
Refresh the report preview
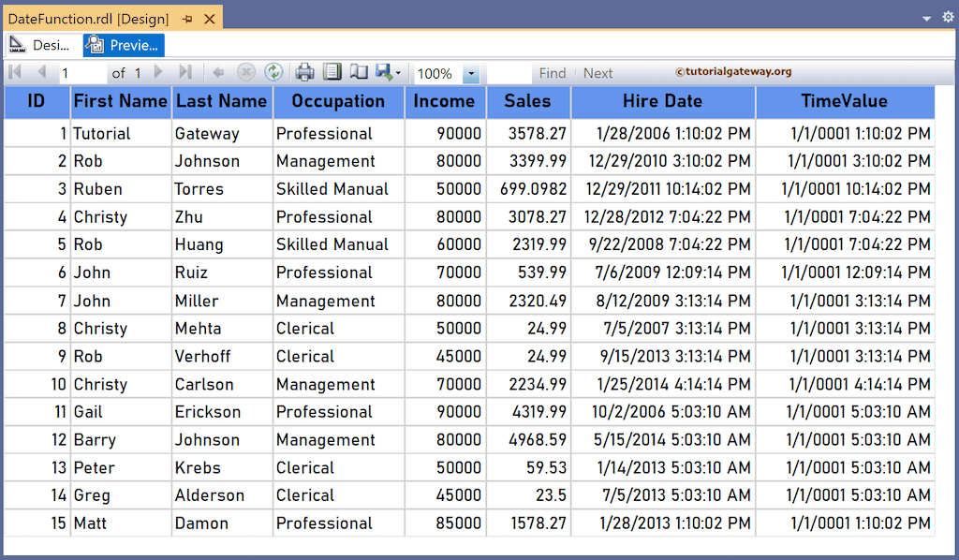(x=273, y=72)
